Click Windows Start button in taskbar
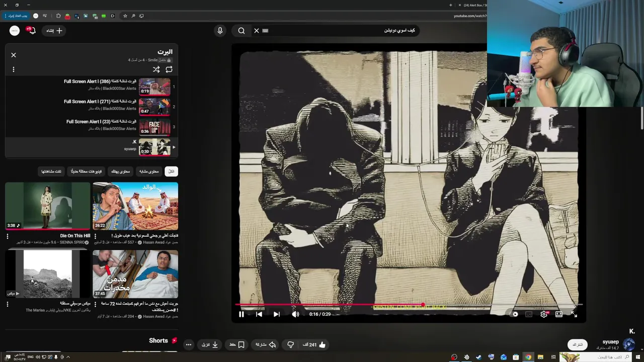 pyautogui.click(x=637, y=357)
